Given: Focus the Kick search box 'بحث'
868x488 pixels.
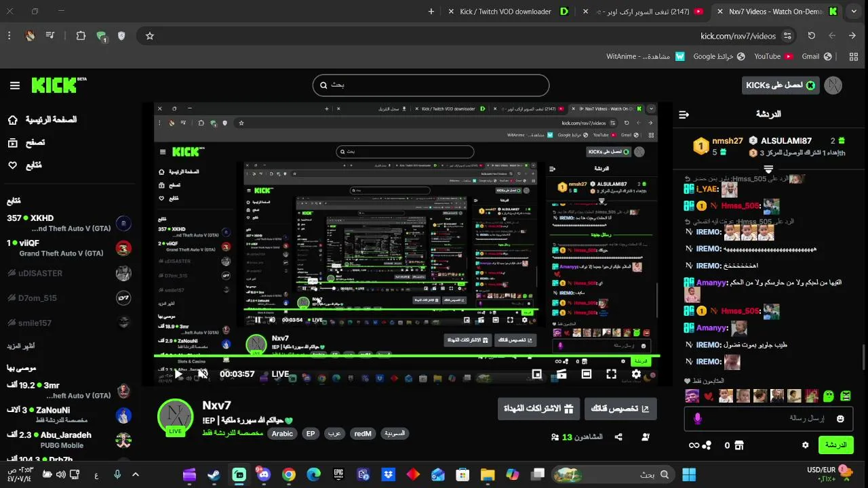Looking at the screenshot, I should (431, 85).
